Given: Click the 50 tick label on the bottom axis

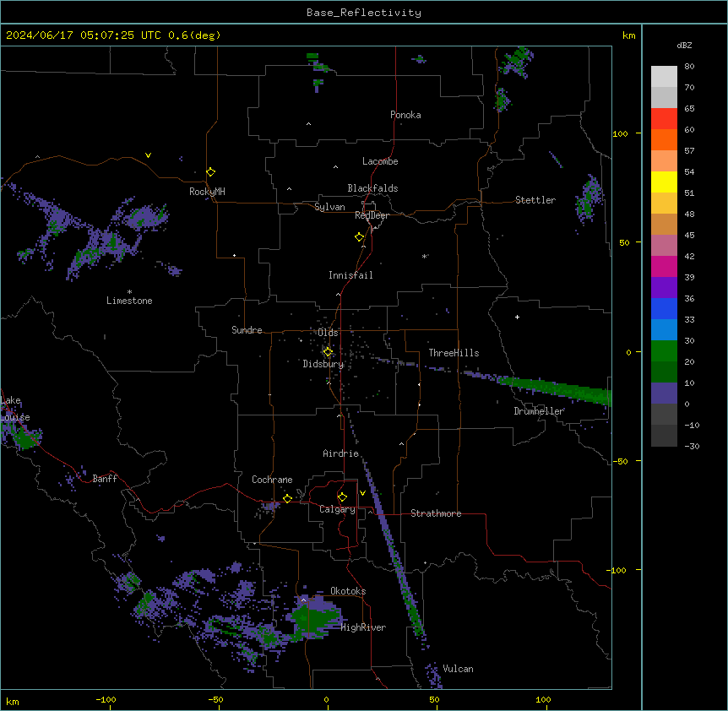Looking at the screenshot, I should [433, 699].
